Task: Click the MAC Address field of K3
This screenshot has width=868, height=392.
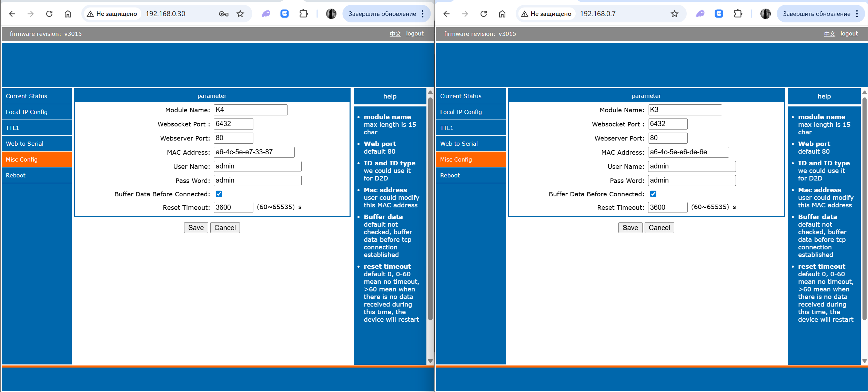Action: [x=688, y=152]
